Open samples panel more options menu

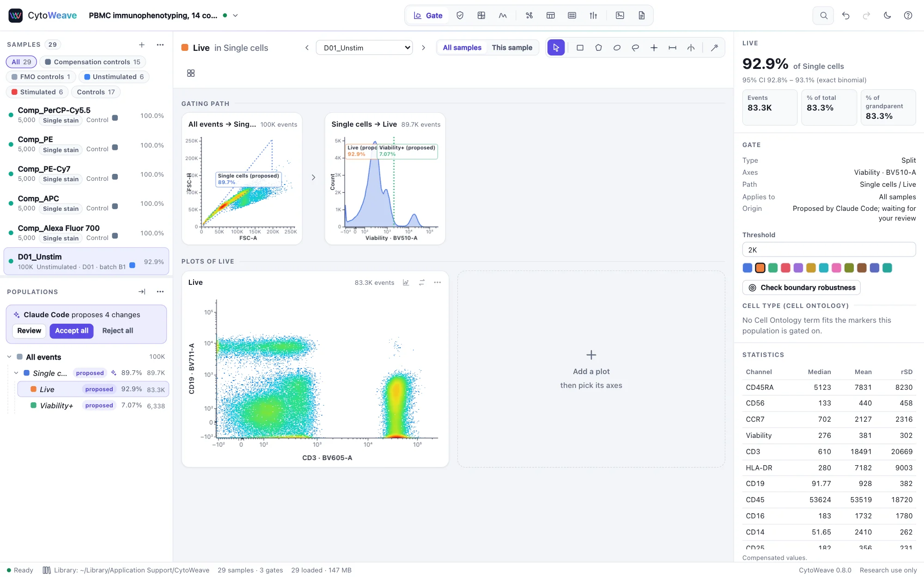(160, 45)
